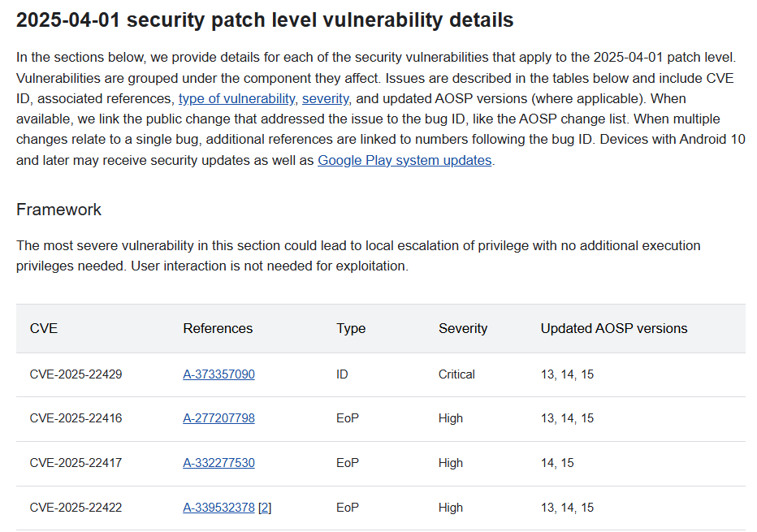Click the Type column header
This screenshot has height=532, width=757.
(x=351, y=329)
